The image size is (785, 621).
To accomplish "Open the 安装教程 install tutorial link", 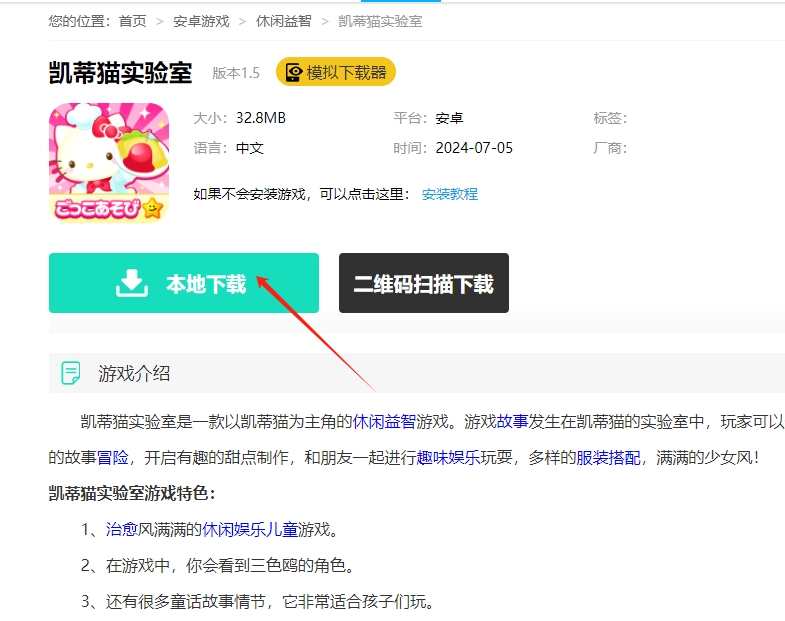I will click(x=450, y=194).
